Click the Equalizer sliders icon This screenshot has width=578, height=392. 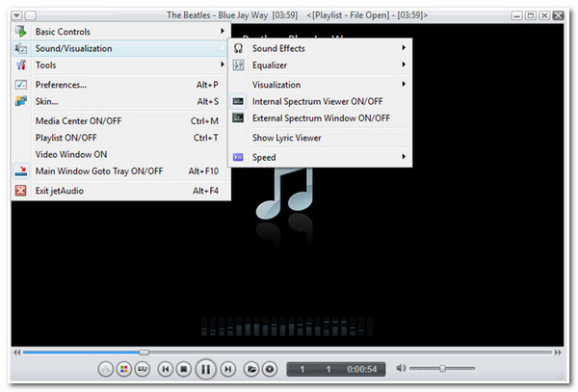[238, 65]
